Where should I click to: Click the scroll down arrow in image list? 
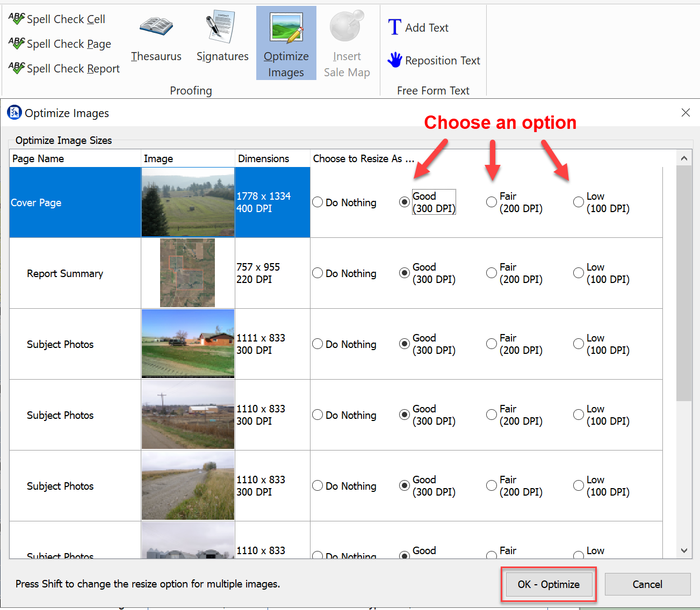tap(684, 550)
